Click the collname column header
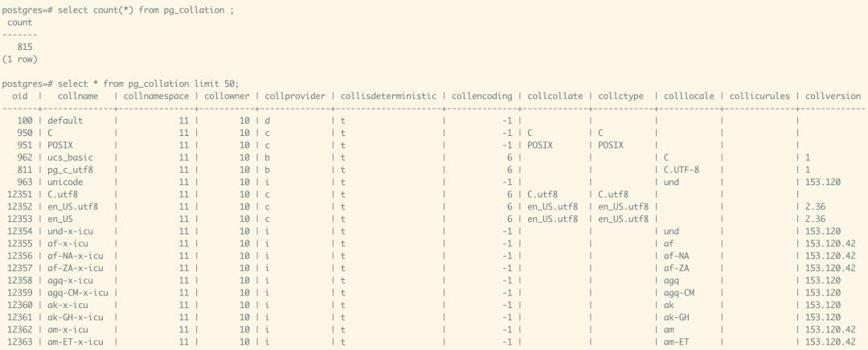868x350 pixels. (x=78, y=97)
